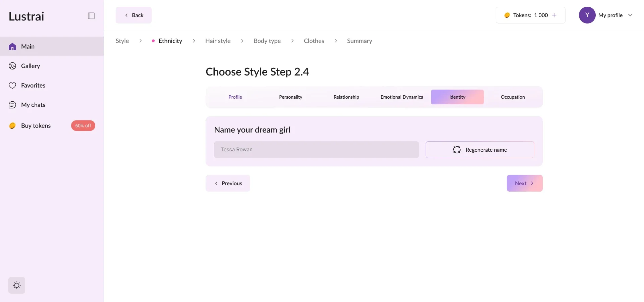This screenshot has height=302, width=644.
Task: Click the Buy tokens coin icon
Action: (12, 126)
